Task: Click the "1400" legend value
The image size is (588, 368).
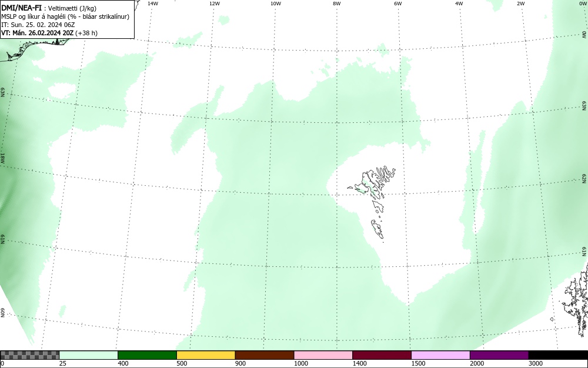Action: [x=359, y=363]
